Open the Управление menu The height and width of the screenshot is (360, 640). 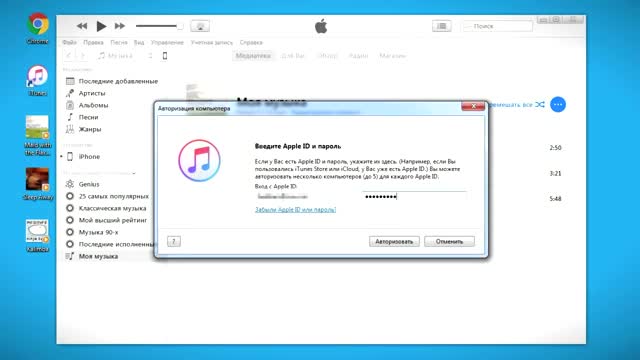167,42
